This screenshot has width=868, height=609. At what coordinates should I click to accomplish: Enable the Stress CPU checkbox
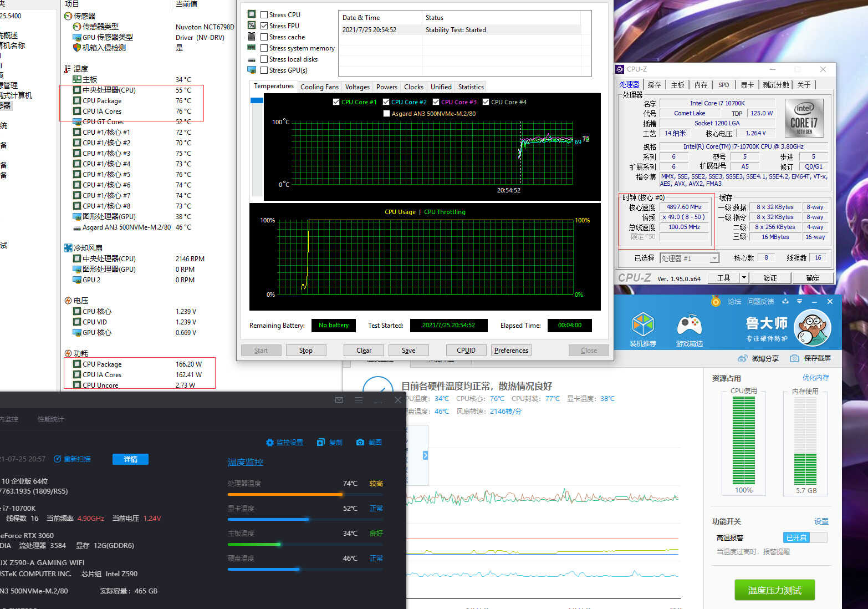click(x=264, y=15)
